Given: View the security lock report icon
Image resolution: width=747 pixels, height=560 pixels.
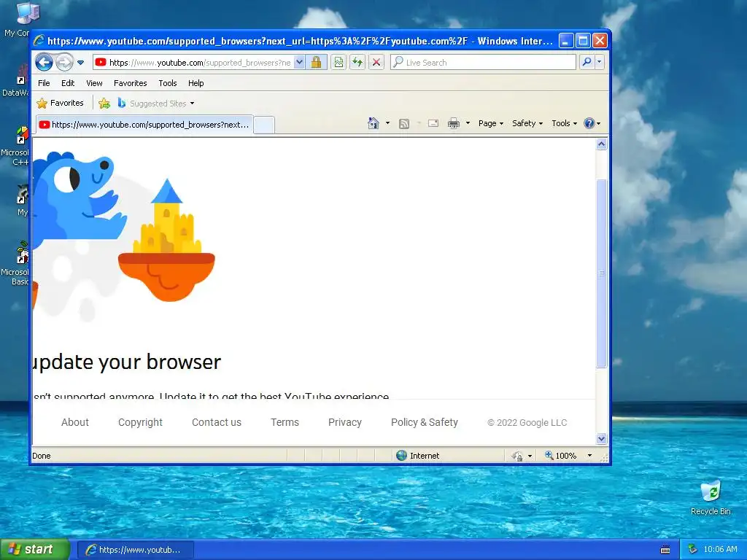Looking at the screenshot, I should (x=316, y=63).
